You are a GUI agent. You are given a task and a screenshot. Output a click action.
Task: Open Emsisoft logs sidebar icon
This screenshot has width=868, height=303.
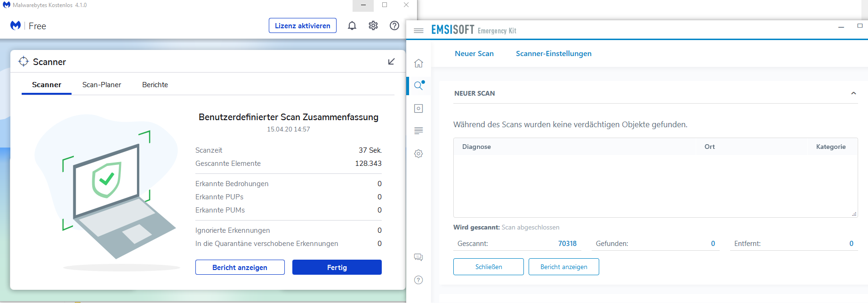point(418,131)
